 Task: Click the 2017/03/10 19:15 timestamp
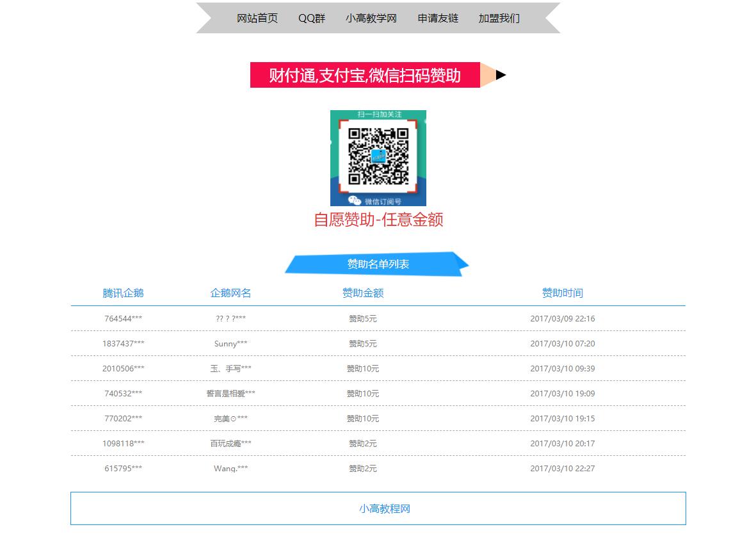tap(562, 419)
